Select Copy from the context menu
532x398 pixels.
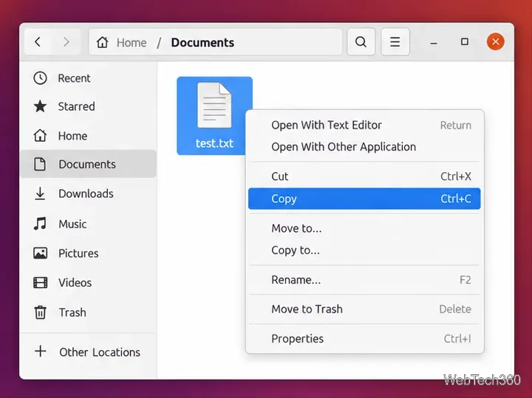click(364, 199)
